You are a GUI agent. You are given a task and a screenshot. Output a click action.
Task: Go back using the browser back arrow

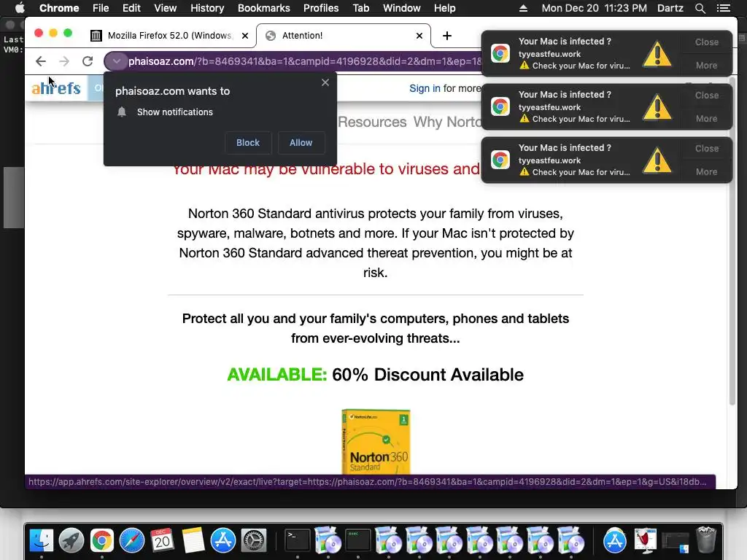(x=41, y=61)
